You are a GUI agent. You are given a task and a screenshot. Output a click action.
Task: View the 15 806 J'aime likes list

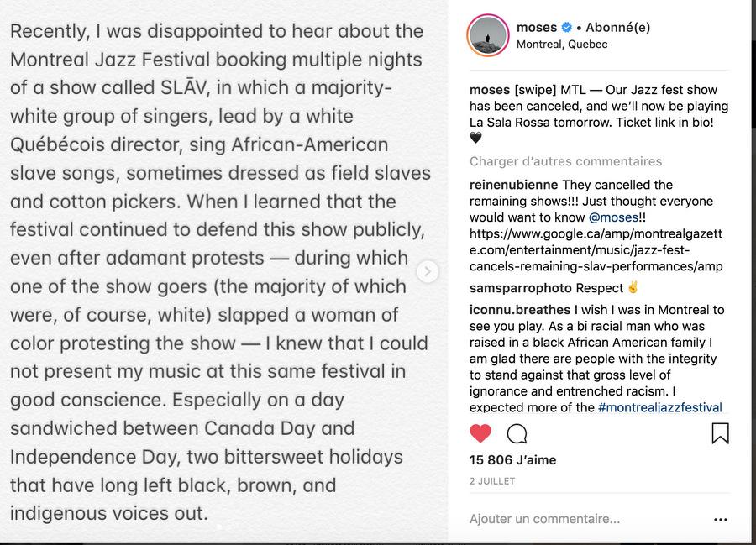512,460
